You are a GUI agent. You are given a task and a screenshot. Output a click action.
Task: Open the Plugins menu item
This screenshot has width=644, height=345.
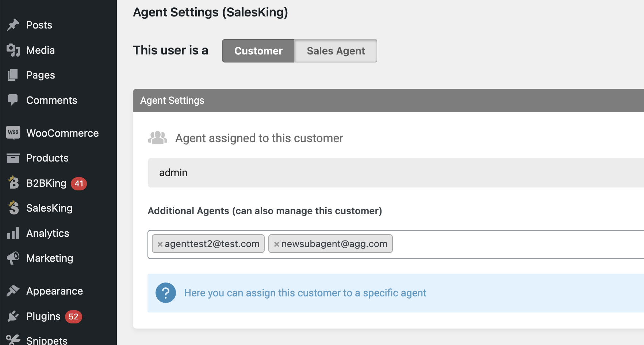43,316
